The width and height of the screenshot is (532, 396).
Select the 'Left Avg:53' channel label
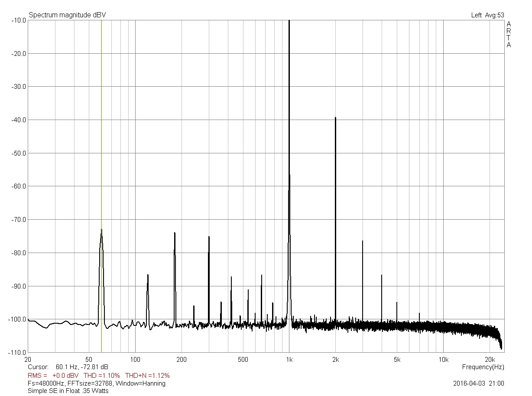[x=488, y=15]
